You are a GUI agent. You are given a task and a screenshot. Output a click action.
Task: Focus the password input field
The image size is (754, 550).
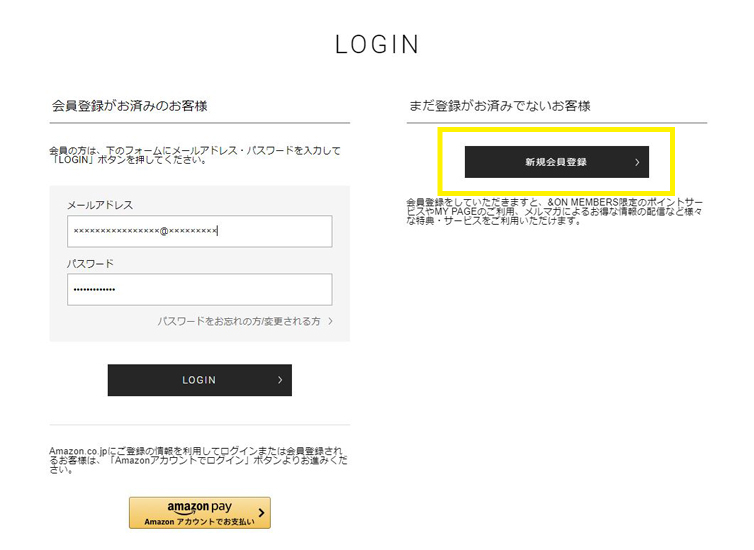[x=199, y=290]
